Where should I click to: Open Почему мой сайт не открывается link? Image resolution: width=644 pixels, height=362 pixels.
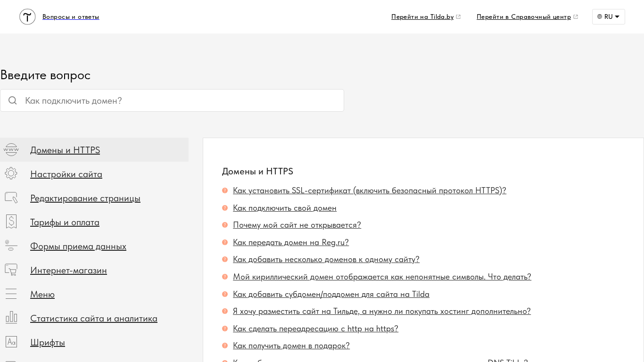(297, 225)
